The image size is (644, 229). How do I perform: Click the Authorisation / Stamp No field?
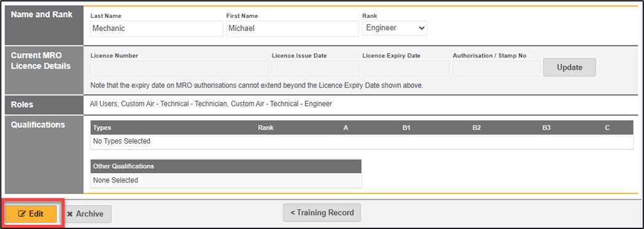(496, 69)
